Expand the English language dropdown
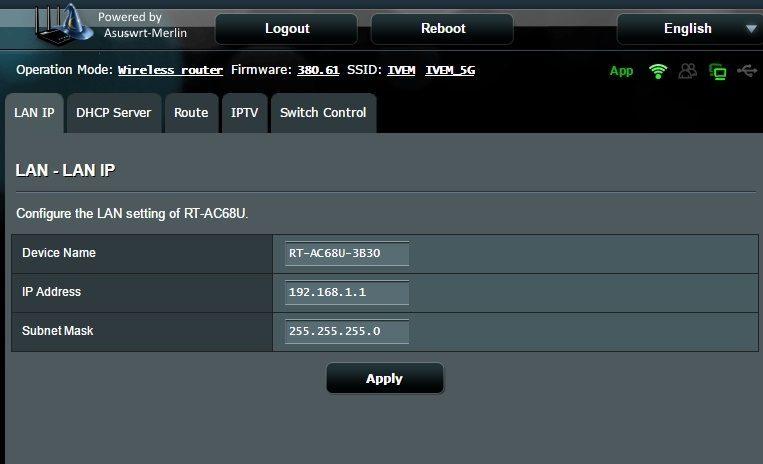763x464 pixels. tap(688, 28)
